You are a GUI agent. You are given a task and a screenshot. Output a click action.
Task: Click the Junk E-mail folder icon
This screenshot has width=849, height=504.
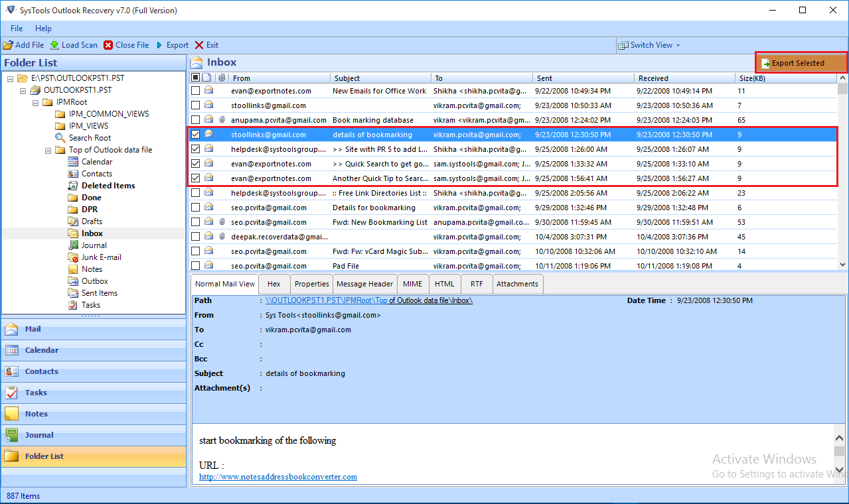coord(73,257)
